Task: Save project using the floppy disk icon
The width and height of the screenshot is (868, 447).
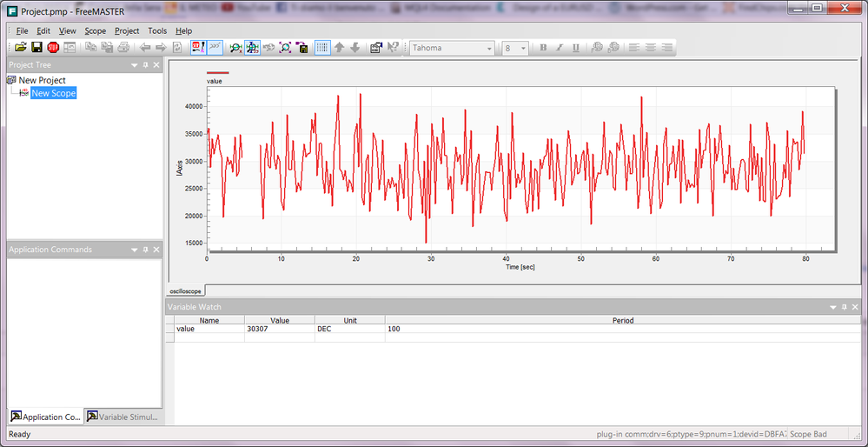Action: (36, 48)
